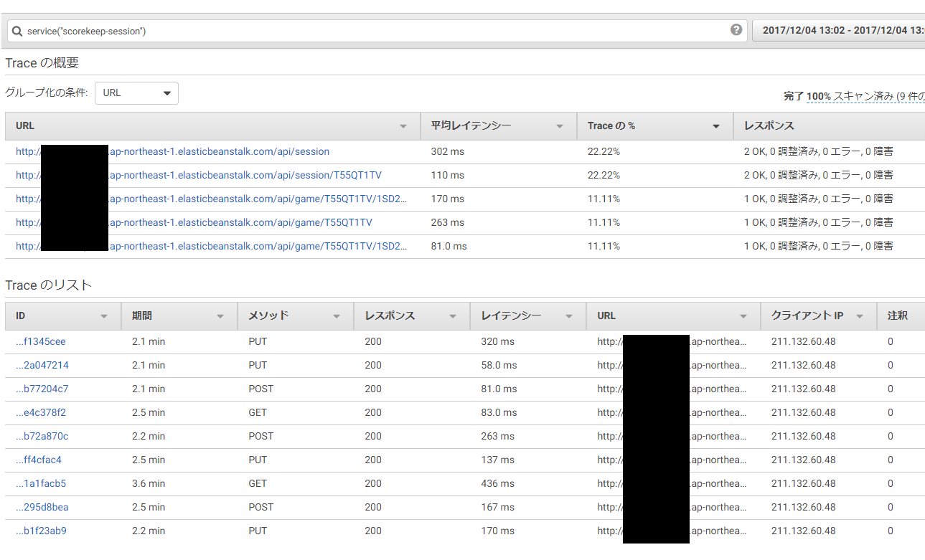Open URL column sort menu in summary table
Screen dimensions: 925x560
click(x=403, y=126)
